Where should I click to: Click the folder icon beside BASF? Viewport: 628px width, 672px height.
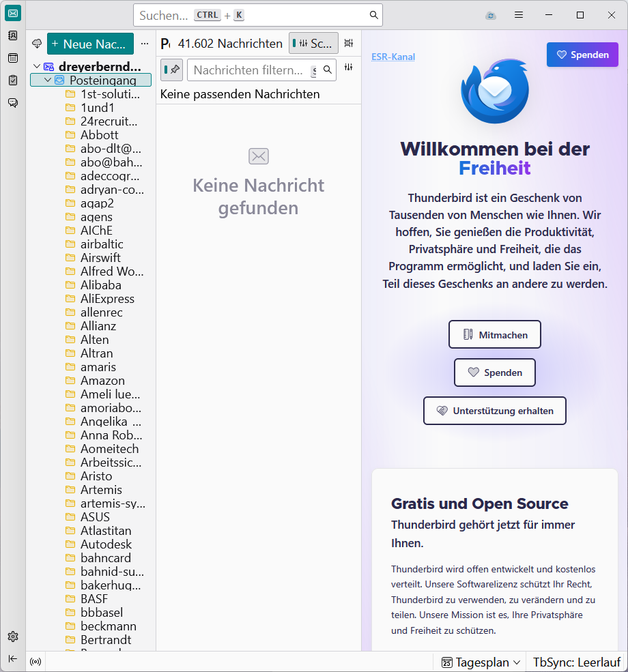click(x=70, y=598)
